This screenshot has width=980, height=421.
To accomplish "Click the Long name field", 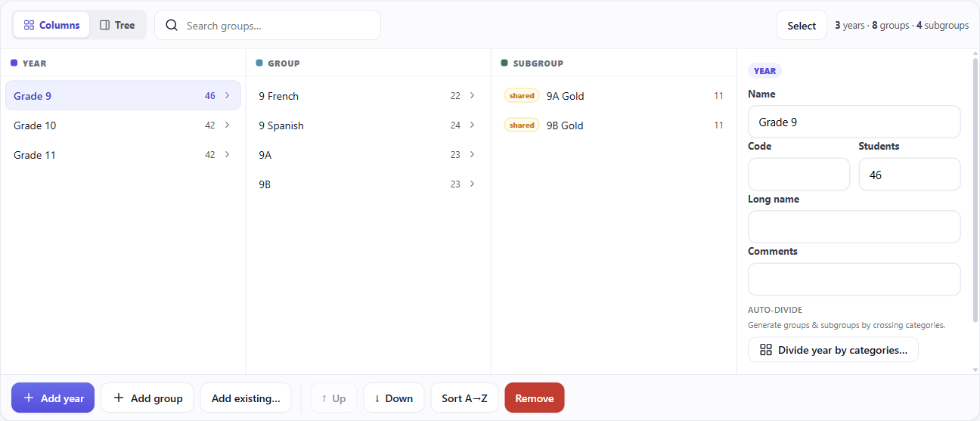I will point(854,227).
